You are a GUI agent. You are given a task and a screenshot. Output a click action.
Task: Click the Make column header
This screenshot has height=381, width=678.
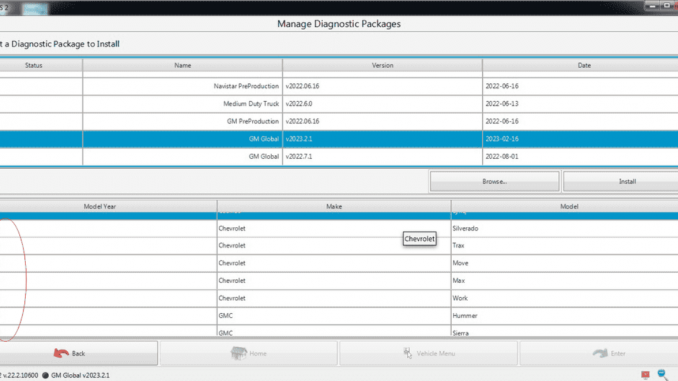click(x=334, y=206)
